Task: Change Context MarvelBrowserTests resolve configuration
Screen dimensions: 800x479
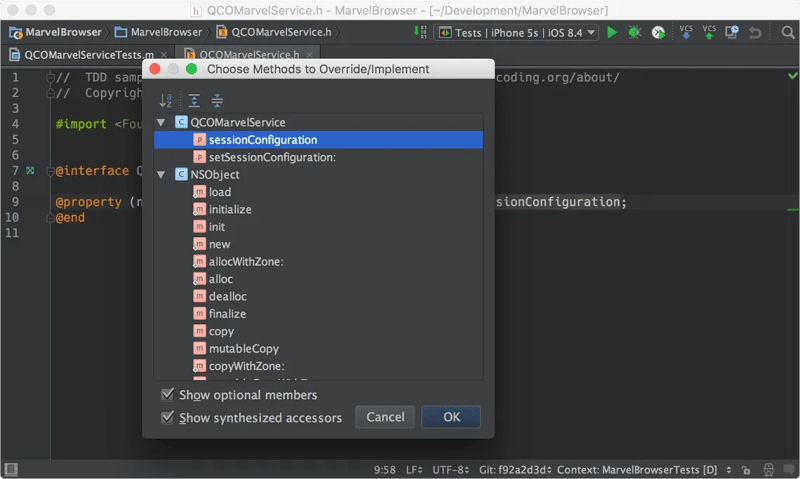Action: (644, 470)
